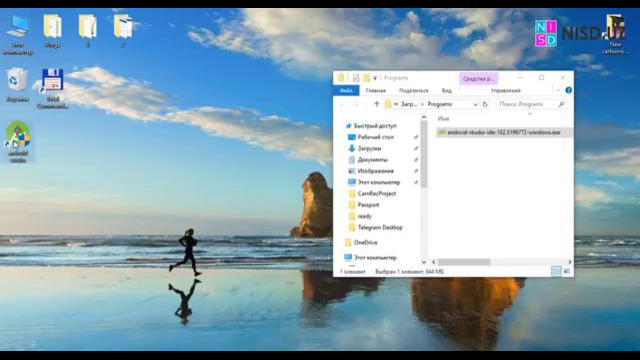The height and width of the screenshot is (360, 640).
Task: Refresh the Programs folder view
Action: click(x=485, y=104)
